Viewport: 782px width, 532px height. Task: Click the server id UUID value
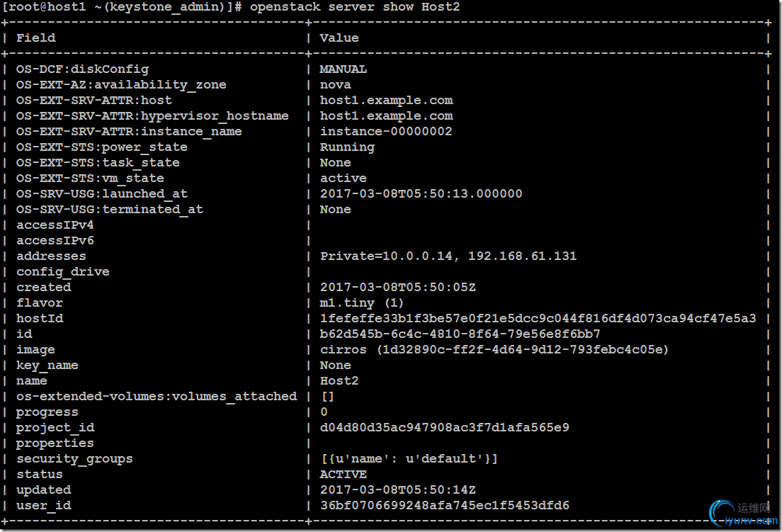[460, 334]
